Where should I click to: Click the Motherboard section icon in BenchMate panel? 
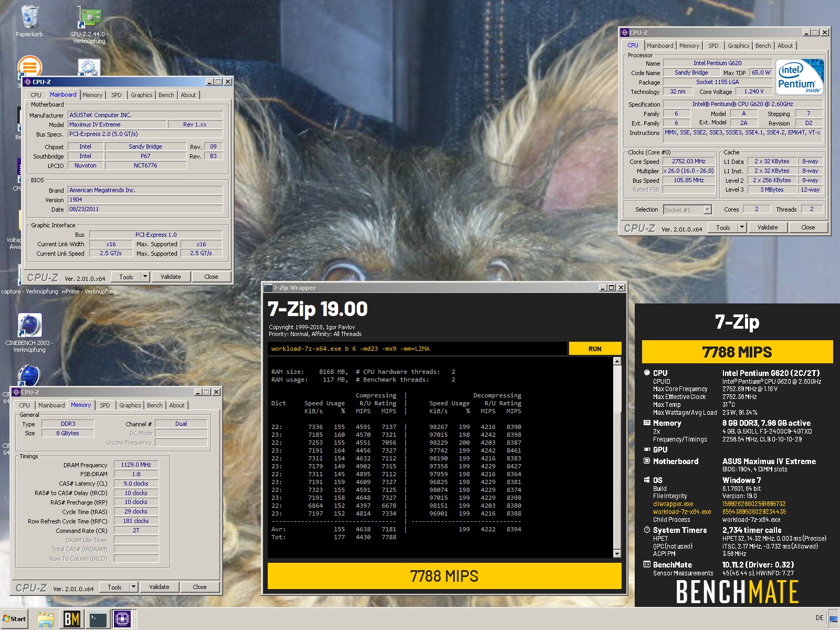(x=647, y=461)
